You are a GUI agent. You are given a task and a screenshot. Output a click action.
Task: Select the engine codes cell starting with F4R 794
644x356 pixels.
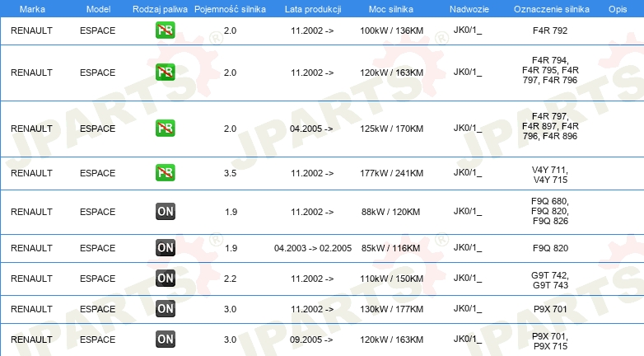pos(550,70)
